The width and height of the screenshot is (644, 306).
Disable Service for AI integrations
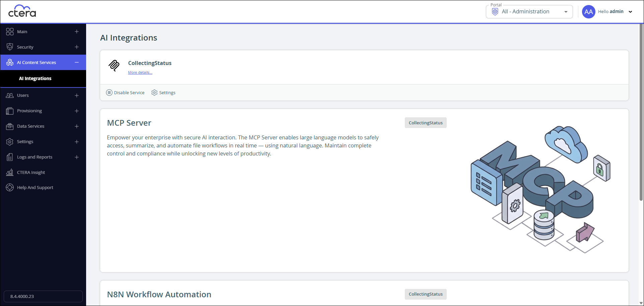[125, 93]
